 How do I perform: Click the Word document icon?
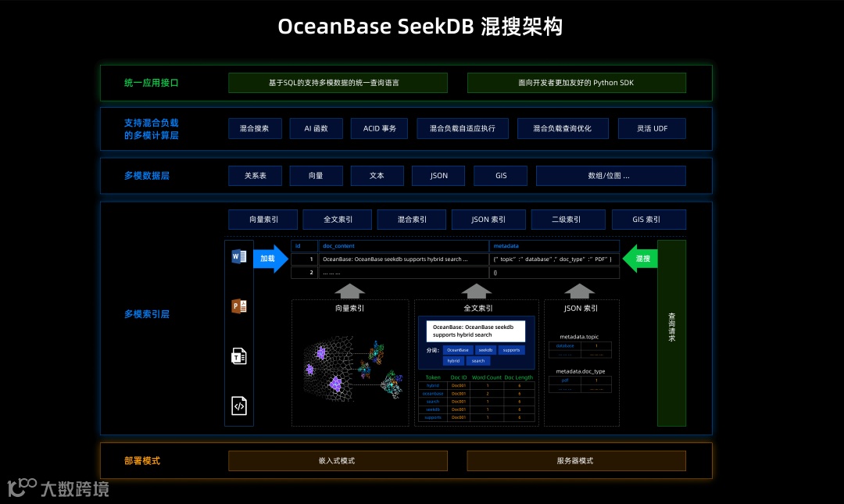pos(239,257)
